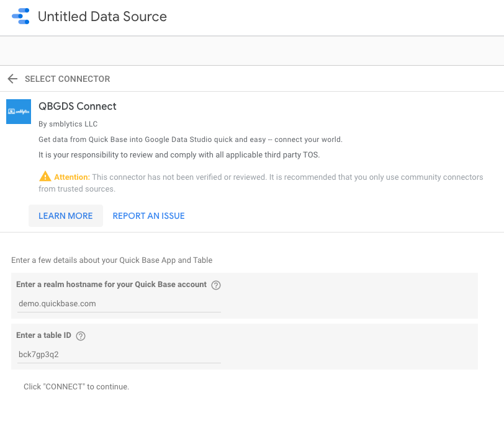Click the back arrow next to Select Connector
The width and height of the screenshot is (504, 421).
click(12, 79)
